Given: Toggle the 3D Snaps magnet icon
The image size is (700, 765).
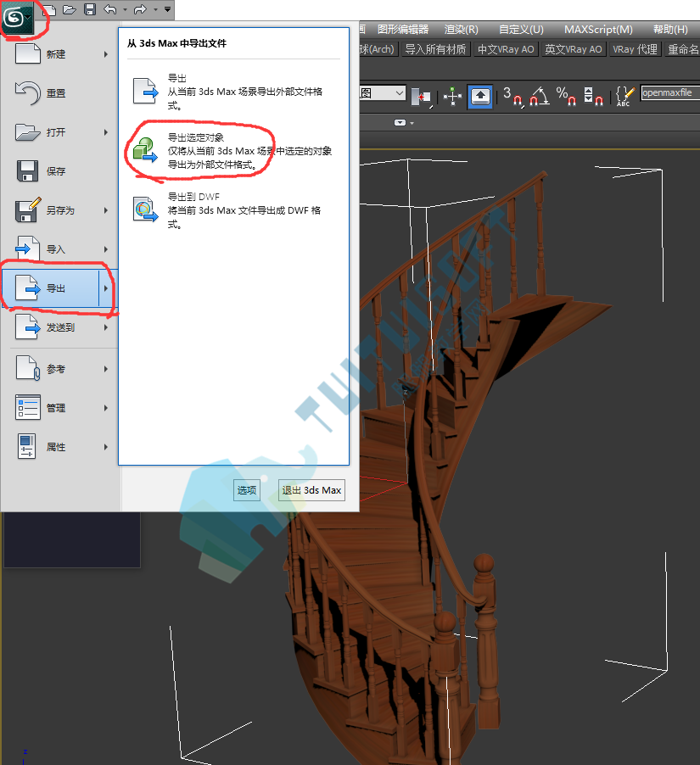Looking at the screenshot, I should (512, 96).
